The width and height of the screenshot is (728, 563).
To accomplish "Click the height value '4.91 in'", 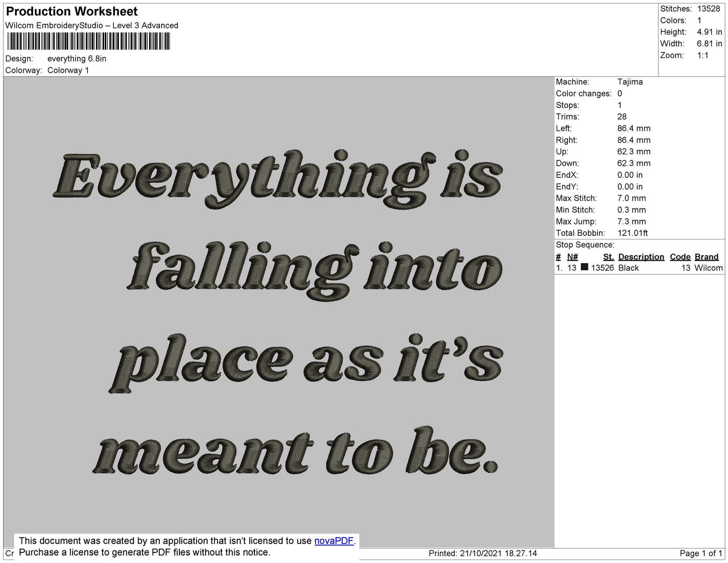I will pos(710,32).
